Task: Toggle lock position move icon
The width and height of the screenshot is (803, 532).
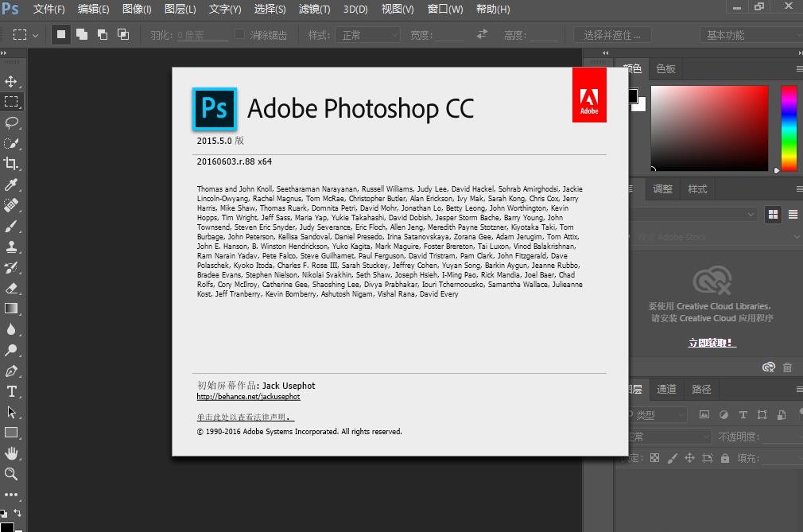Action: pos(690,458)
